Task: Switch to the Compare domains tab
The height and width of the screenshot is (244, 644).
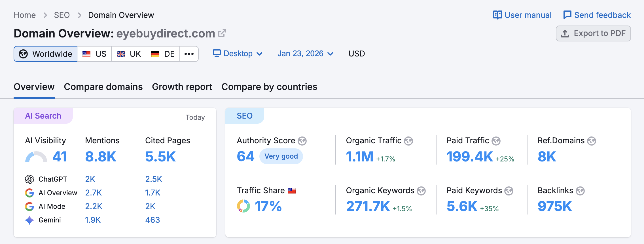Action: tap(103, 87)
